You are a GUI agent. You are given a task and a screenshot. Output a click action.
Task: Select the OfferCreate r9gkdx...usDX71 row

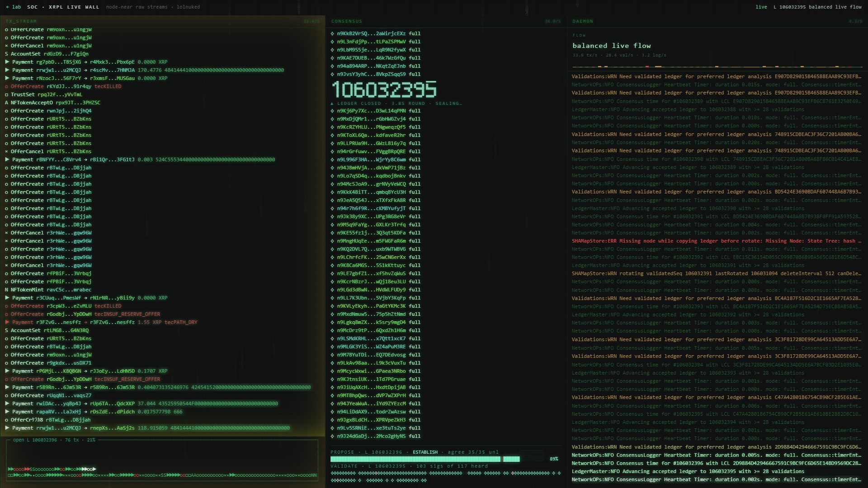(x=163, y=363)
